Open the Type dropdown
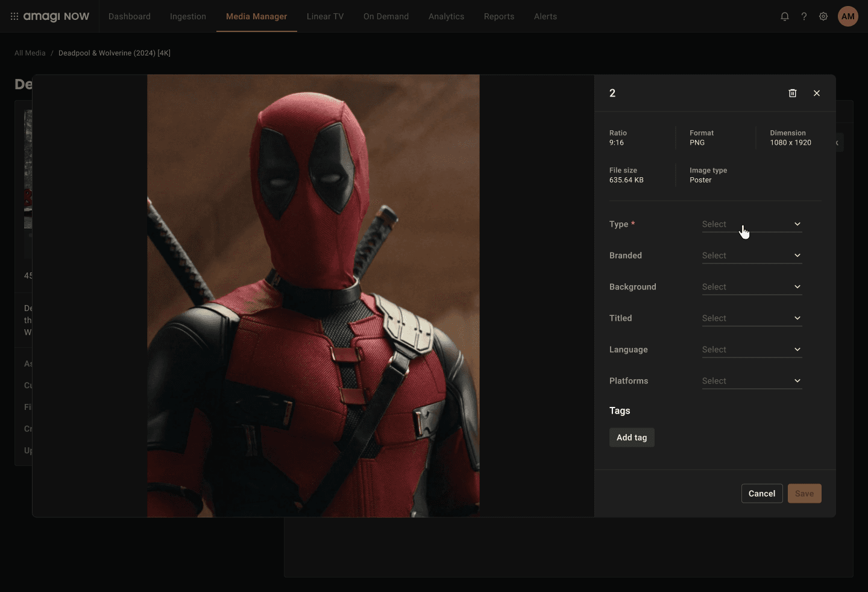The image size is (868, 592). point(752,224)
